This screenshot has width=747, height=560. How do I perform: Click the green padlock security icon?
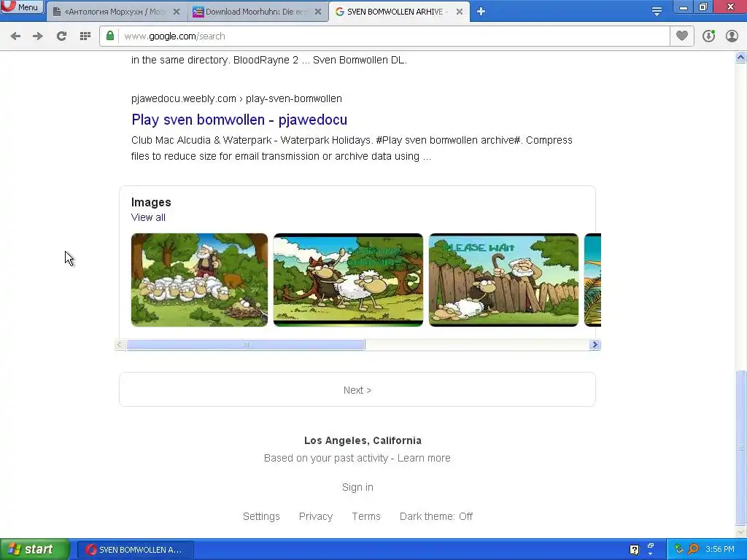click(x=110, y=36)
